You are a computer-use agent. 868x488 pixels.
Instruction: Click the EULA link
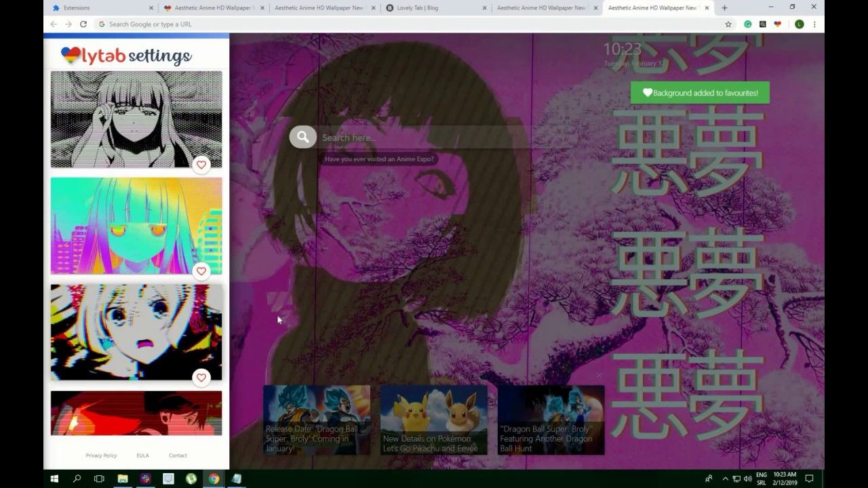[143, 455]
